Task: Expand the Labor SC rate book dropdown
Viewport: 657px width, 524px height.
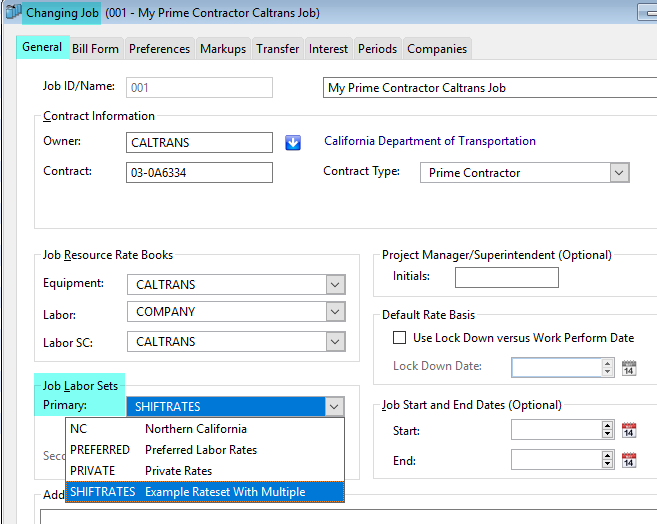Action: coord(335,342)
